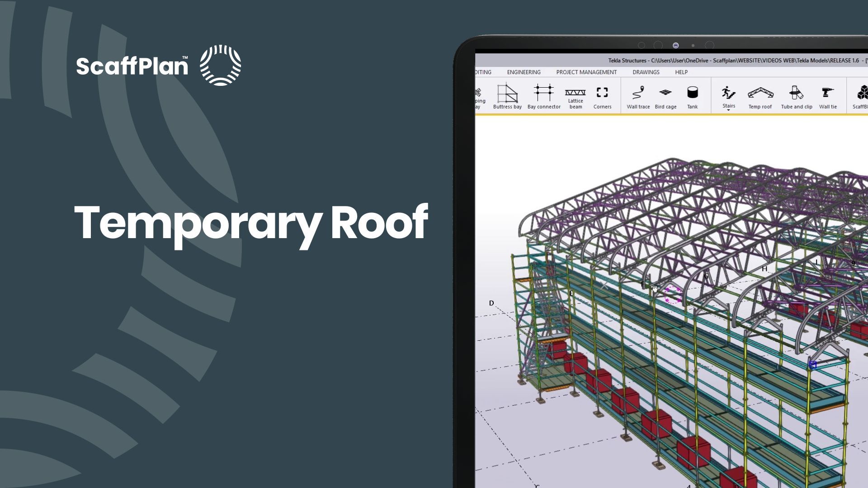Select the Tube and clip tool
Screen dimensions: 868x488
[796, 97]
